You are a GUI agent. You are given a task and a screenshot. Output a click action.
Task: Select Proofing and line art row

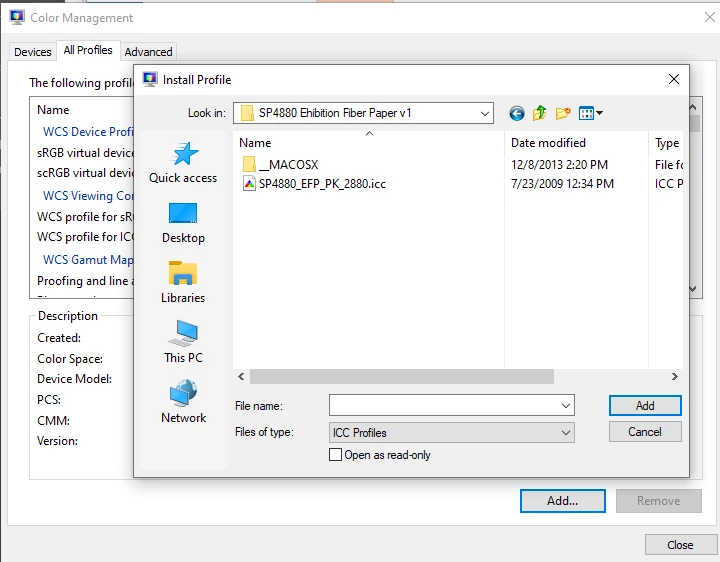(85, 281)
